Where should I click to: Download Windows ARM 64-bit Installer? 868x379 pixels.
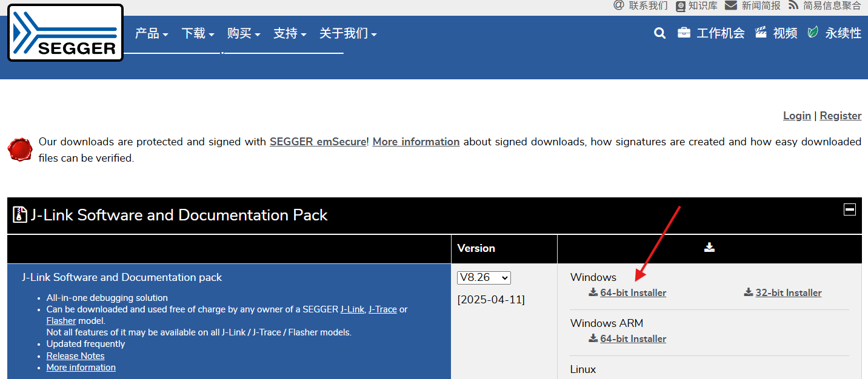pos(633,338)
